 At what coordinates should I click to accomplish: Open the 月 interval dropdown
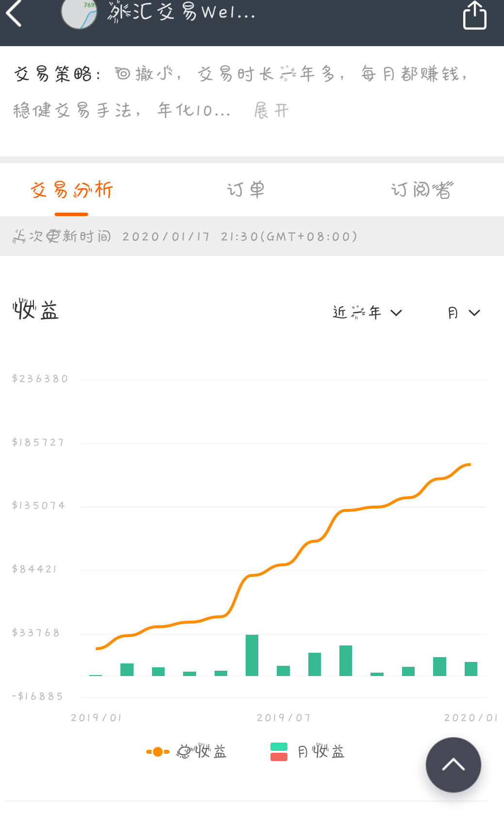tap(463, 313)
